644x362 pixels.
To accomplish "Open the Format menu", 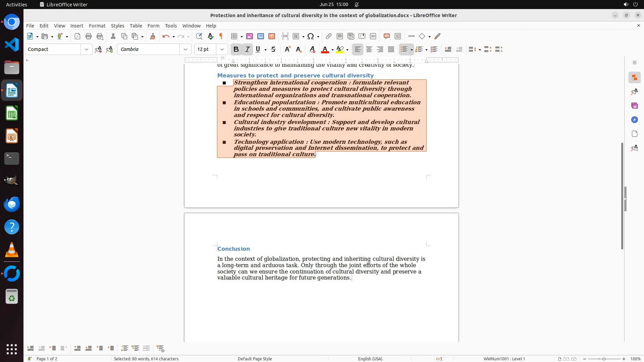I will [97, 25].
